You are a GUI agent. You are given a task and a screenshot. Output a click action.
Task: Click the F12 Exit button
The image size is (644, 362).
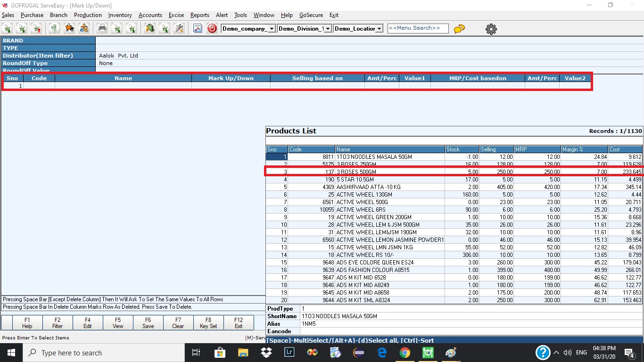point(239,323)
